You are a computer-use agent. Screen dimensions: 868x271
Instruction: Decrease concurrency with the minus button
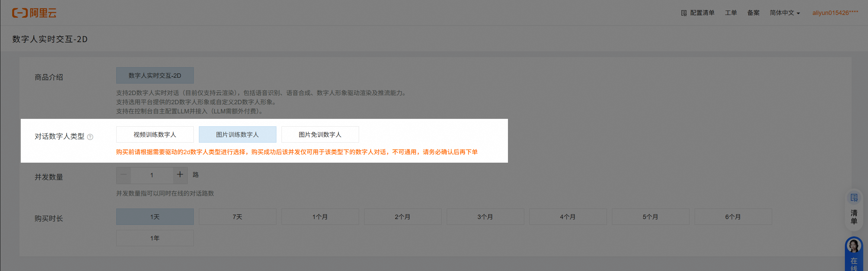click(x=124, y=175)
